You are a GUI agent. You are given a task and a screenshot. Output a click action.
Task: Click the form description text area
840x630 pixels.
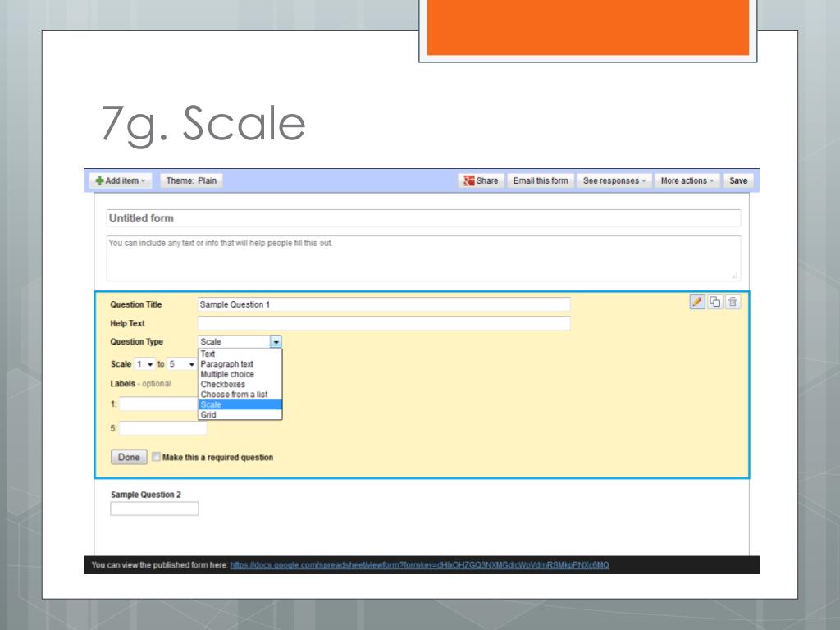(423, 258)
